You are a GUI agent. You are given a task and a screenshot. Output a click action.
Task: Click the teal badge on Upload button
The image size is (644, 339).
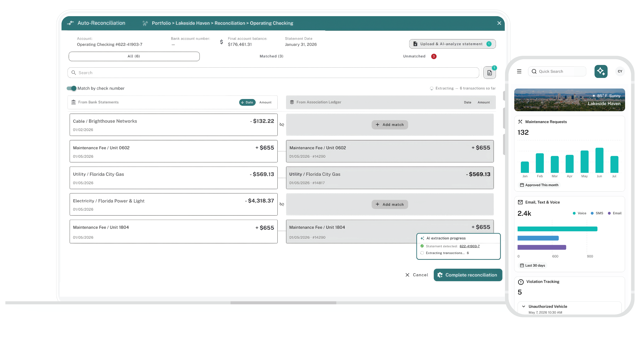[489, 44]
